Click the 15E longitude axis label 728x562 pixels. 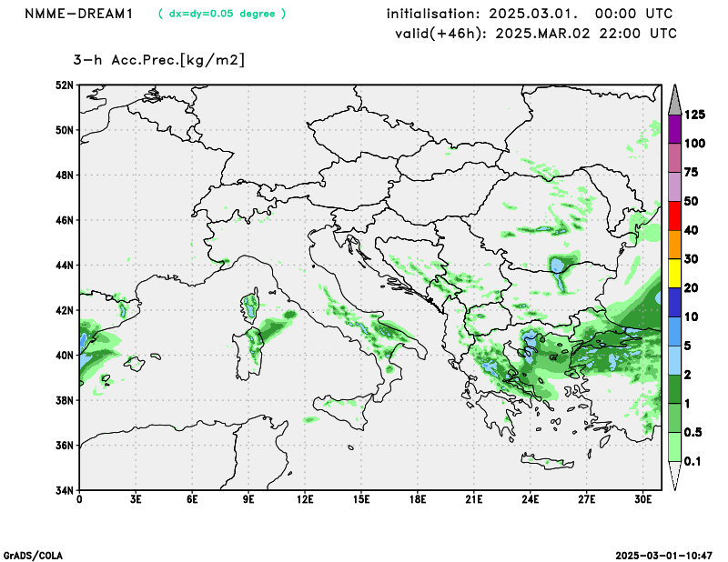point(360,499)
